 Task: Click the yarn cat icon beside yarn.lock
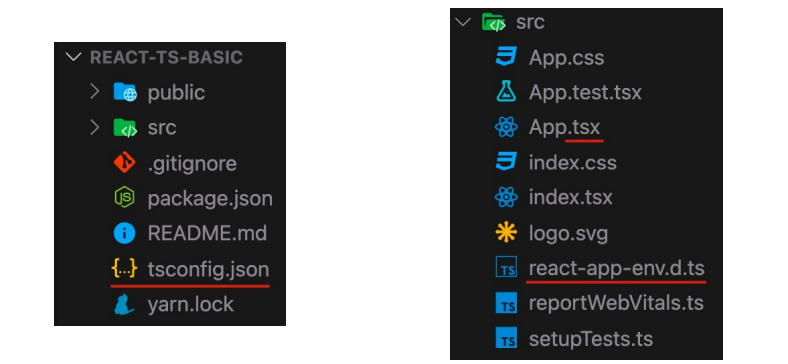click(x=124, y=304)
